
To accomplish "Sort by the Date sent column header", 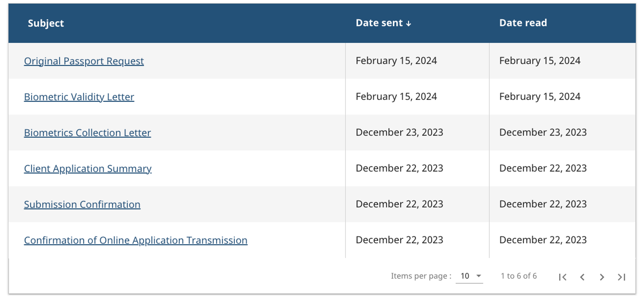I will coord(379,23).
